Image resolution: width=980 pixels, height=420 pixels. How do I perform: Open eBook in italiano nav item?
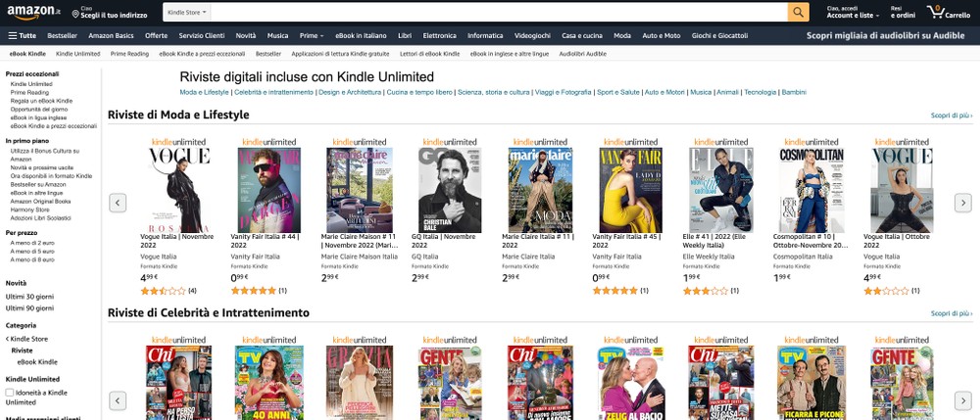[361, 35]
